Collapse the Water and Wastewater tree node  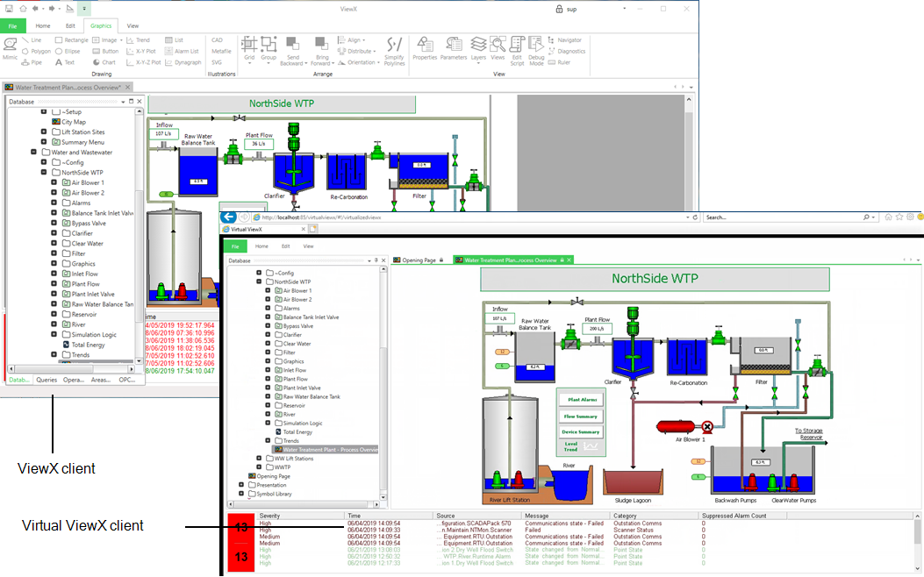pyautogui.click(x=33, y=152)
